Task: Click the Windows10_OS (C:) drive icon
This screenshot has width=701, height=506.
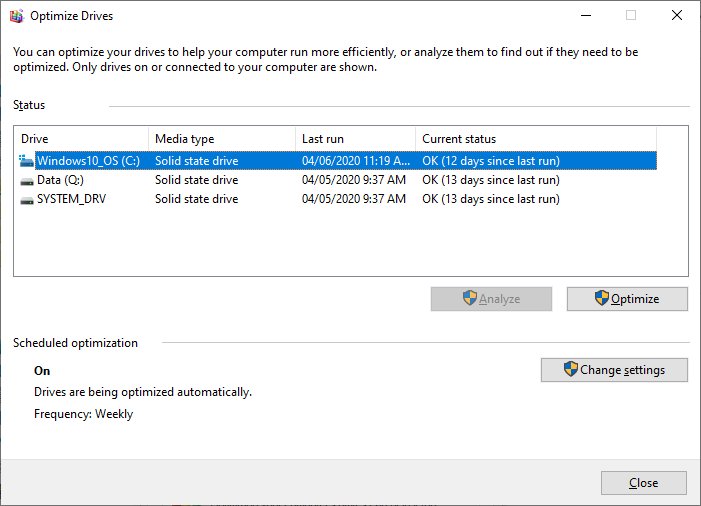Action: tap(26, 160)
